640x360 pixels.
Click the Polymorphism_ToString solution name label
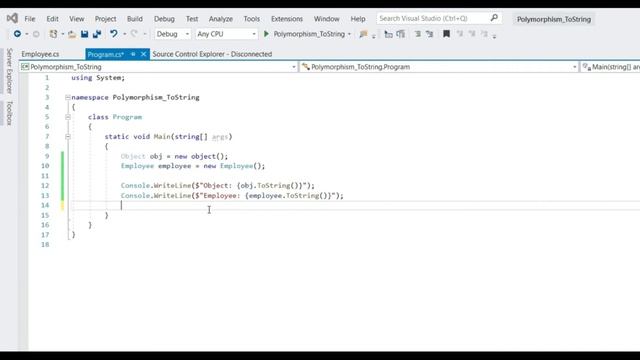pyautogui.click(x=553, y=19)
